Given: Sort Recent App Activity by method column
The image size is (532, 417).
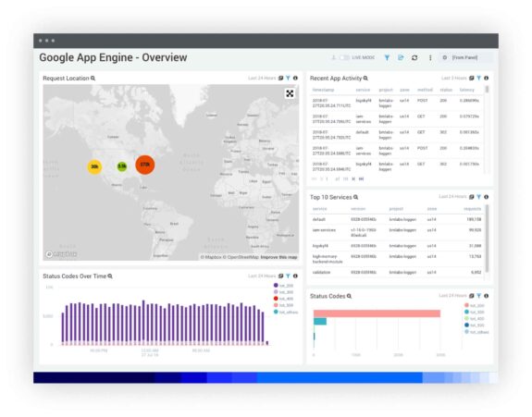Looking at the screenshot, I should point(425,90).
